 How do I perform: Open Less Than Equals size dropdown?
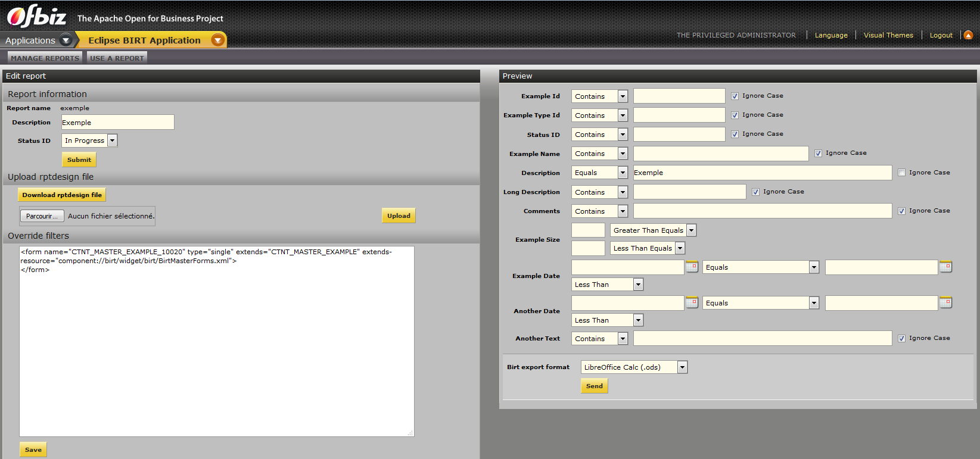[x=648, y=248]
